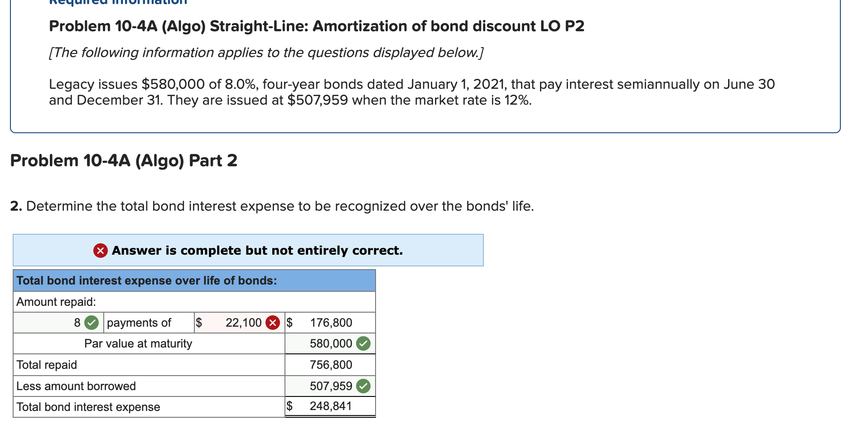Screen dimensions: 868x425
Task: Open the Problem 10-4A (Algo) title link
Action: coord(316,26)
